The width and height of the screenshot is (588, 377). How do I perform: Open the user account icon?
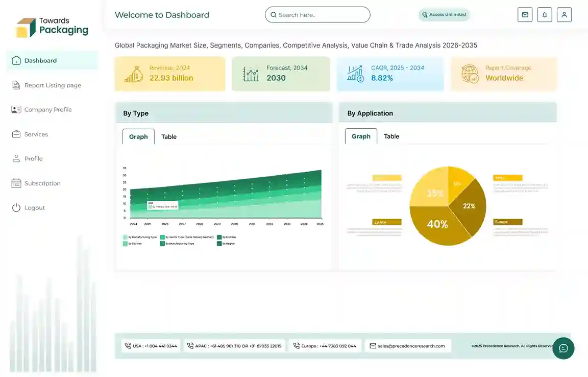564,15
